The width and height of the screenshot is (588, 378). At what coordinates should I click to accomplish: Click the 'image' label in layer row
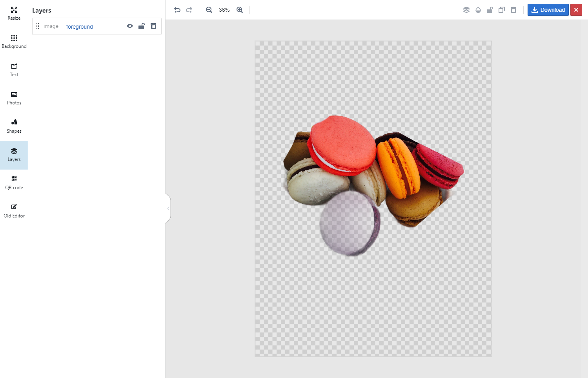point(51,26)
